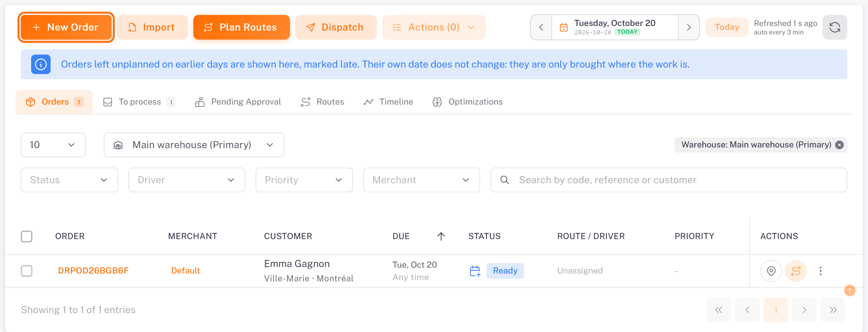Switch to the Orders tab
868x332 pixels.
(54, 102)
